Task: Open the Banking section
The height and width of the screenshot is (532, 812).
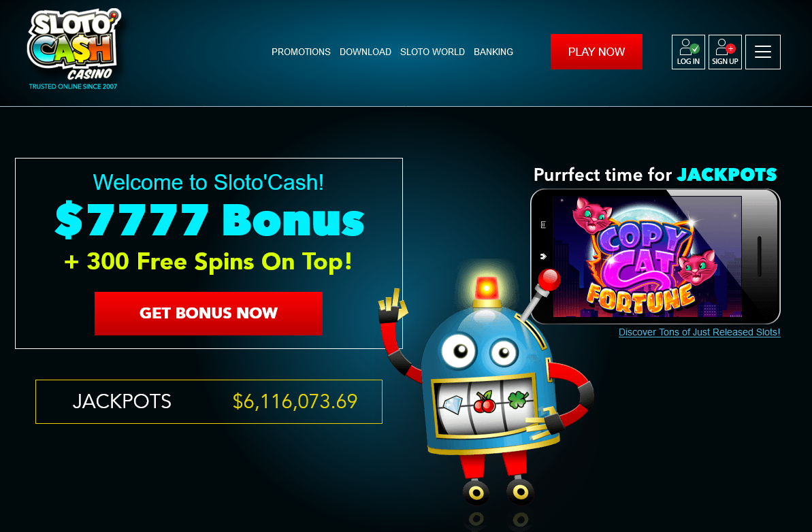Action: 493,52
